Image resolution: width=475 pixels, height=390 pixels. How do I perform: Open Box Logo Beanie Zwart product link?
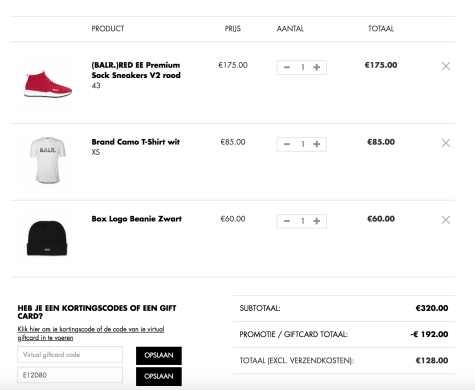click(137, 219)
